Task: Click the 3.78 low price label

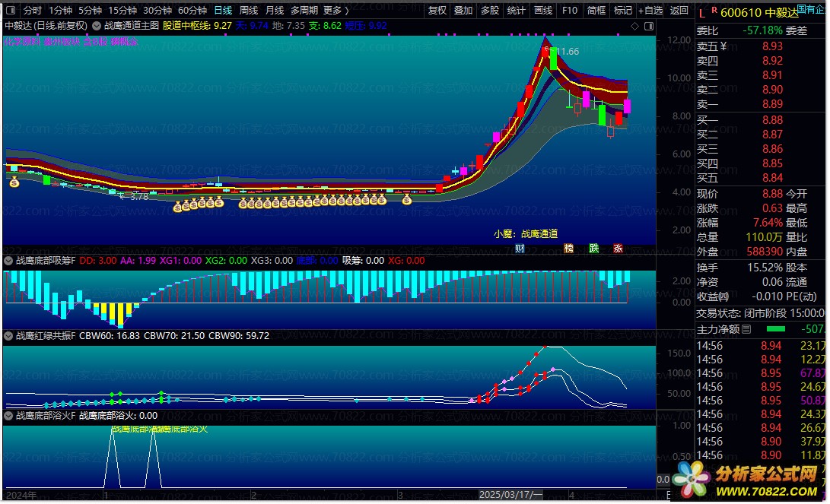Action: [138, 197]
